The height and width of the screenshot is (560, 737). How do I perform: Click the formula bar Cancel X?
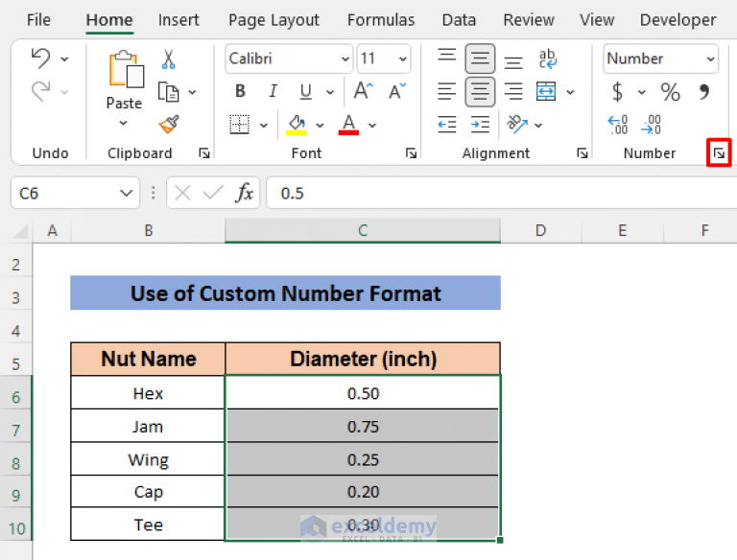[x=182, y=193]
